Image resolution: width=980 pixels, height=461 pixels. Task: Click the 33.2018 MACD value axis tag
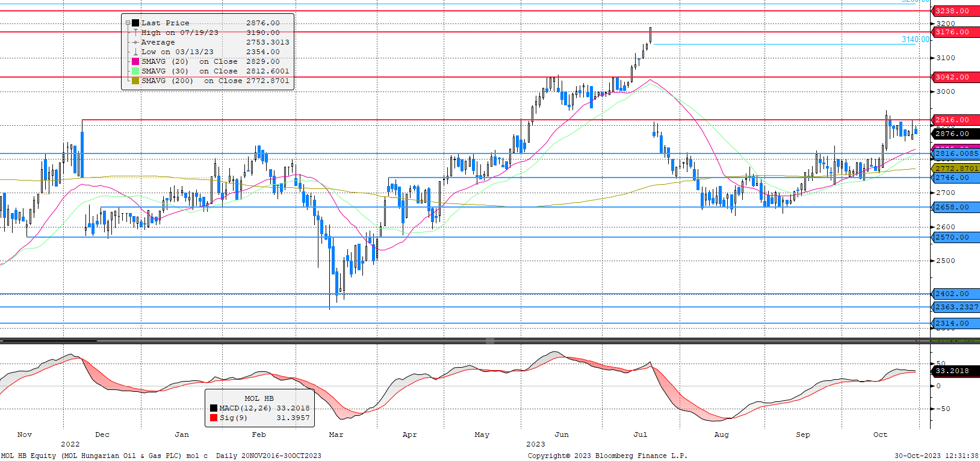pos(955,371)
